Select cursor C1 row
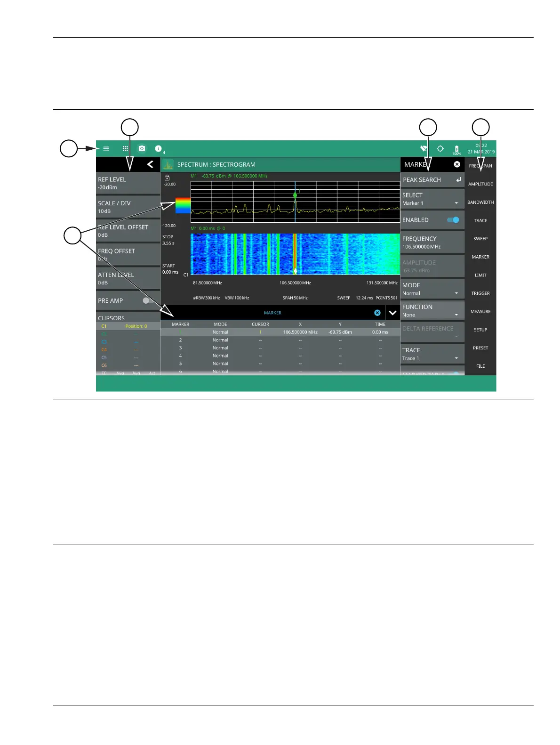This screenshot has width=560, height=745. [128, 326]
